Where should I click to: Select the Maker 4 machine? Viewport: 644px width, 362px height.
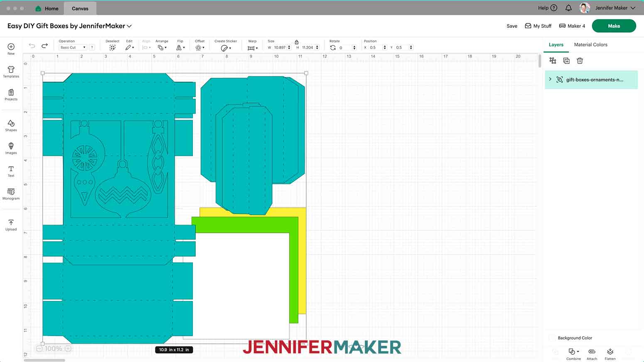(x=572, y=26)
